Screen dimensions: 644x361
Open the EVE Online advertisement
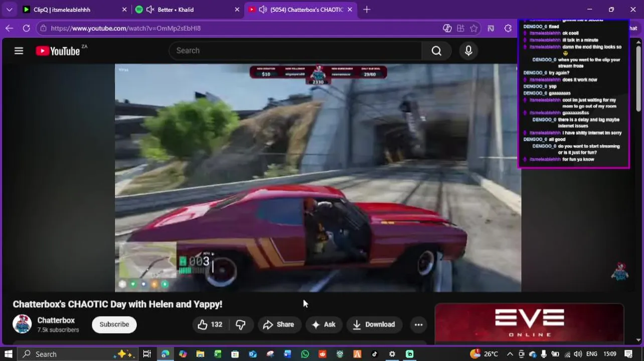pos(529,323)
